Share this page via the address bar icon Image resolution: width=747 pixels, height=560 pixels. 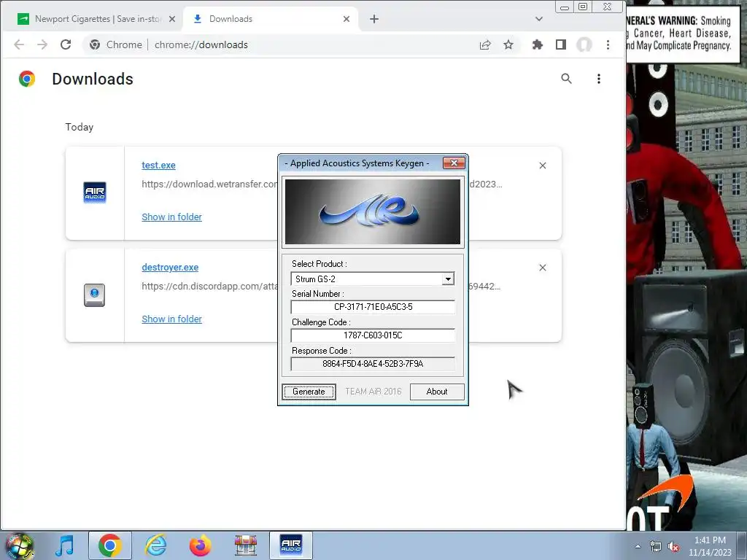pos(485,44)
